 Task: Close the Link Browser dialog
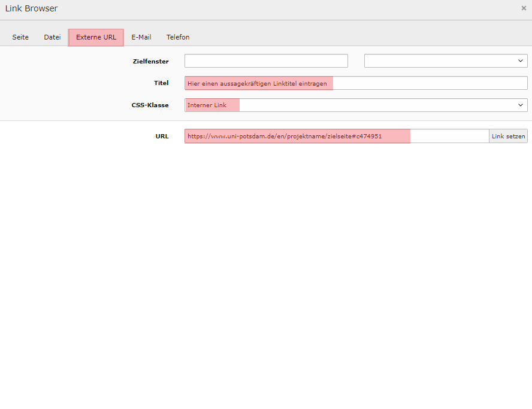[x=524, y=8]
